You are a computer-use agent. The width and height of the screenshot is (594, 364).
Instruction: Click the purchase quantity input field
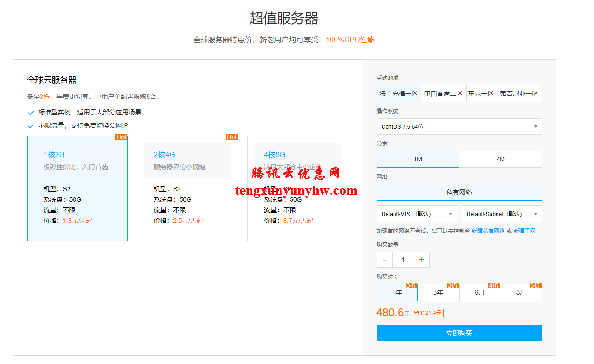click(x=403, y=260)
